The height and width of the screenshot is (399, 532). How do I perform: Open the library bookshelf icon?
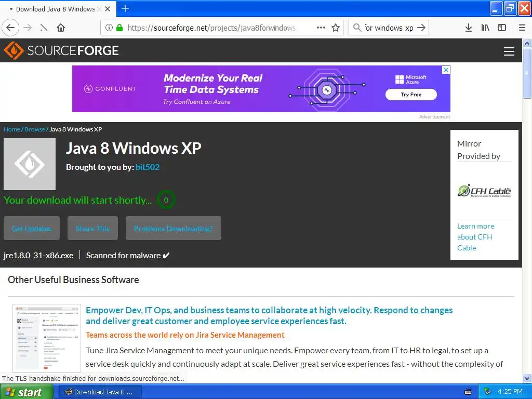486,28
